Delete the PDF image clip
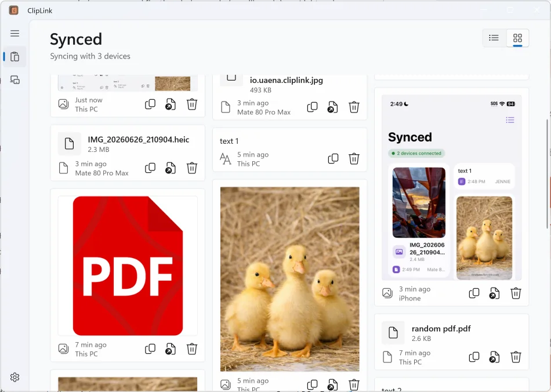The height and width of the screenshot is (392, 551). pos(192,349)
